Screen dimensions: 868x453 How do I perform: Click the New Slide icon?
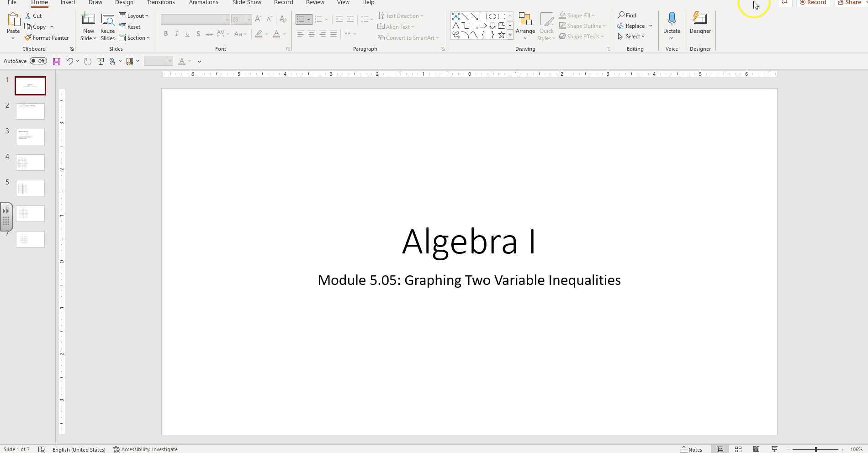tap(88, 20)
